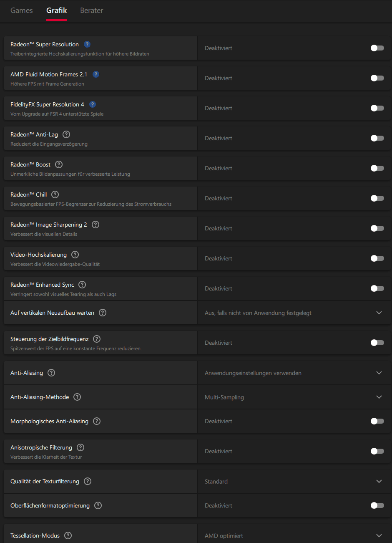Show help for Tessellation-Modus
The height and width of the screenshot is (543, 392).
68,535
